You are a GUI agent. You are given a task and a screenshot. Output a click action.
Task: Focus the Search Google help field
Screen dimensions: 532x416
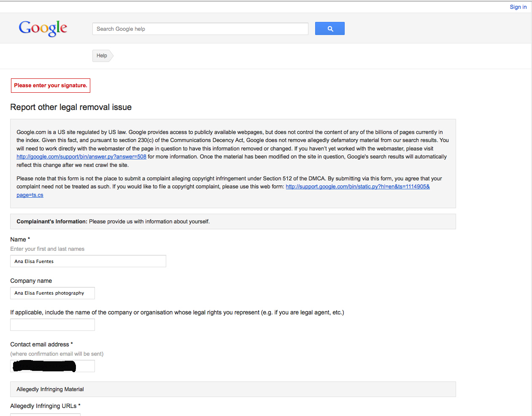pos(200,29)
